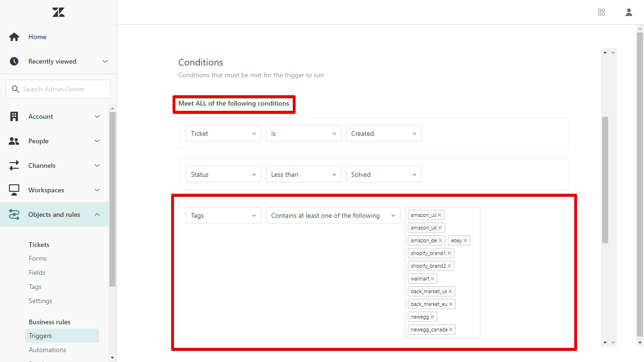The image size is (644, 362).
Task: Go to Home in sidebar
Action: tap(37, 37)
